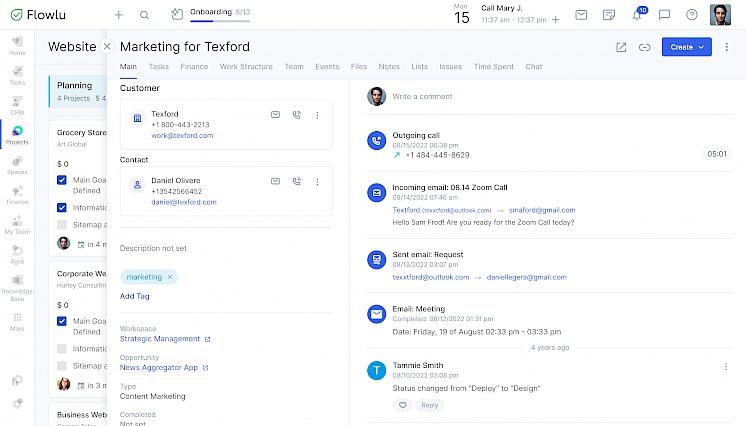Copy project link icon
The height and width of the screenshot is (426, 746).
(644, 47)
